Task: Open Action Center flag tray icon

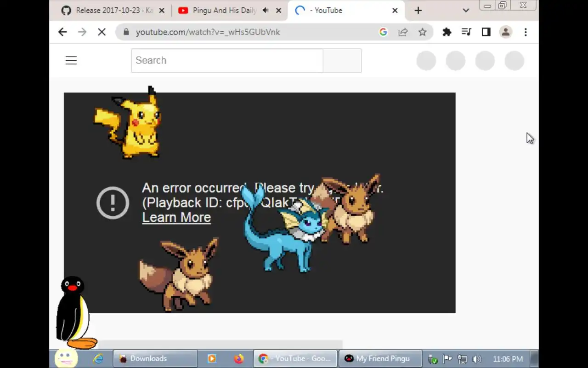Action: coord(447,359)
